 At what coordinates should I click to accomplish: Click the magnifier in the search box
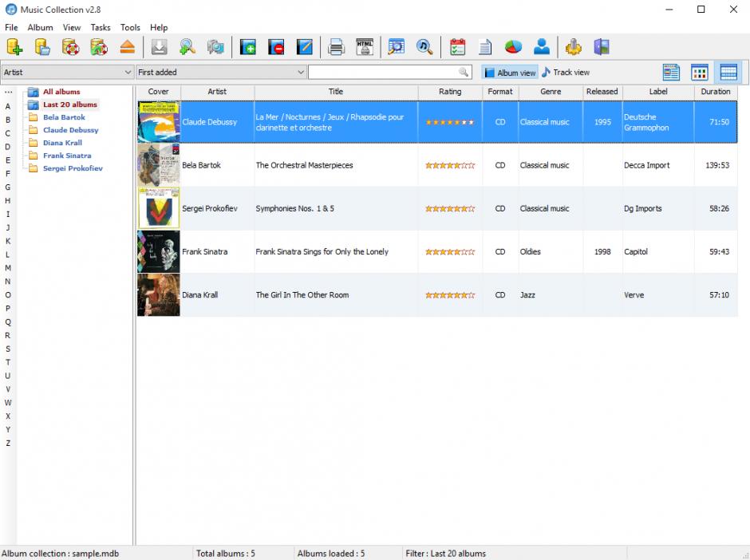tap(463, 73)
